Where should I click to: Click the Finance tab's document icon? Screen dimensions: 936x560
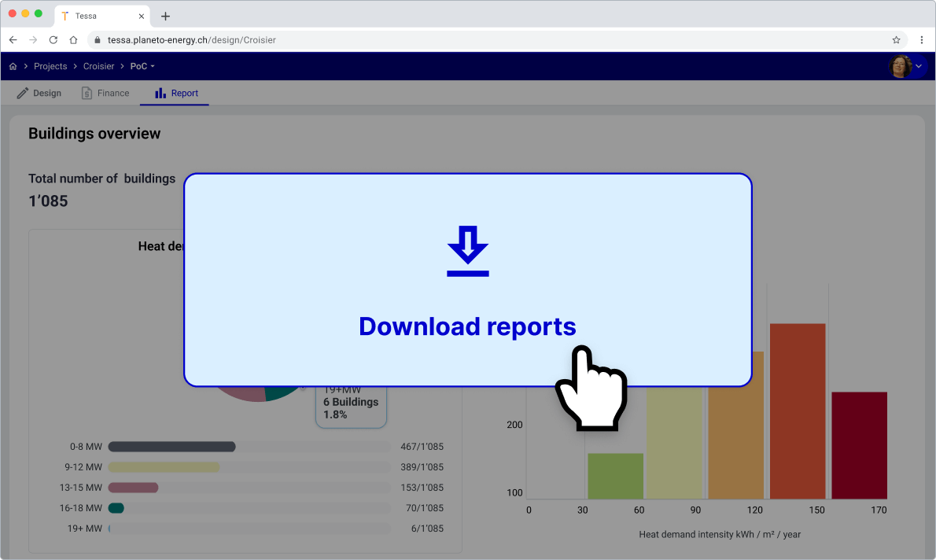[87, 92]
